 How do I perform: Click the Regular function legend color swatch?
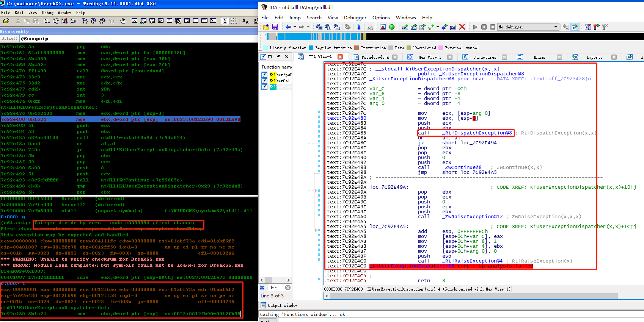(x=311, y=48)
